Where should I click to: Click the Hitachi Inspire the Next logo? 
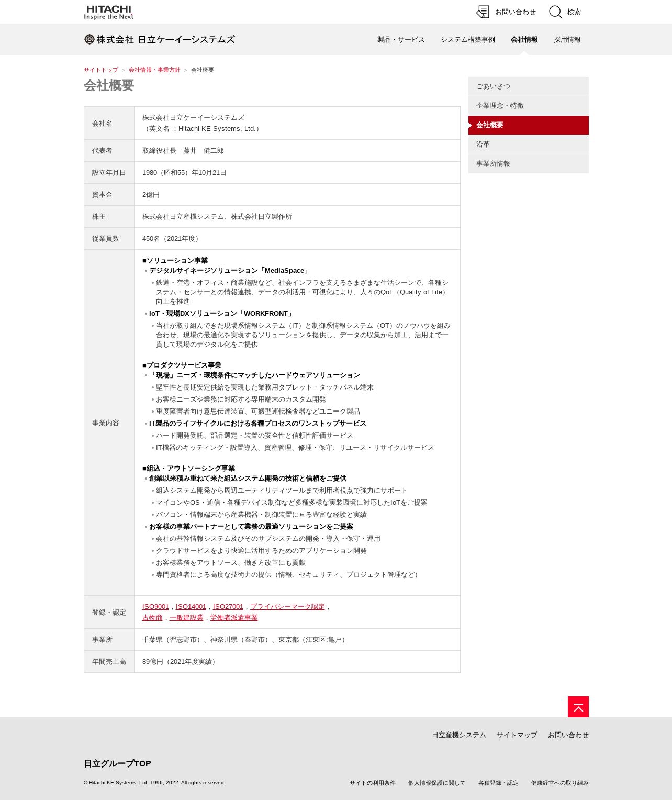[108, 12]
